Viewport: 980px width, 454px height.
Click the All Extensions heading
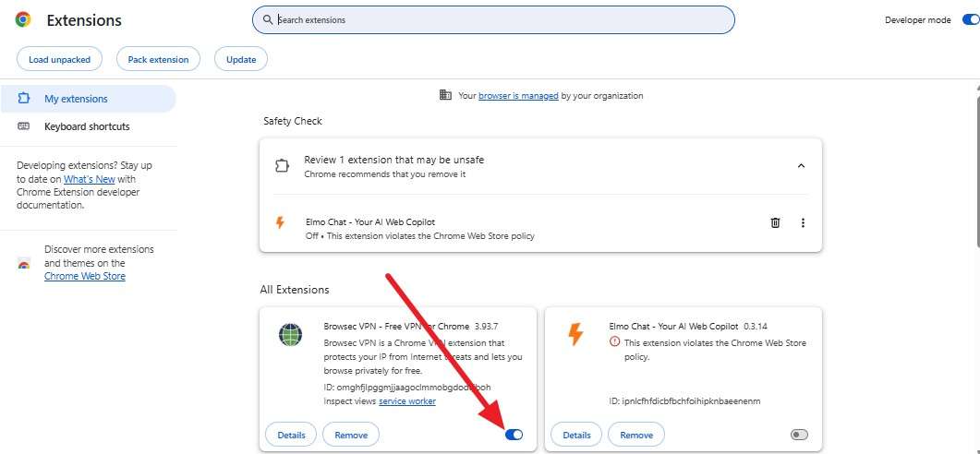pos(295,290)
